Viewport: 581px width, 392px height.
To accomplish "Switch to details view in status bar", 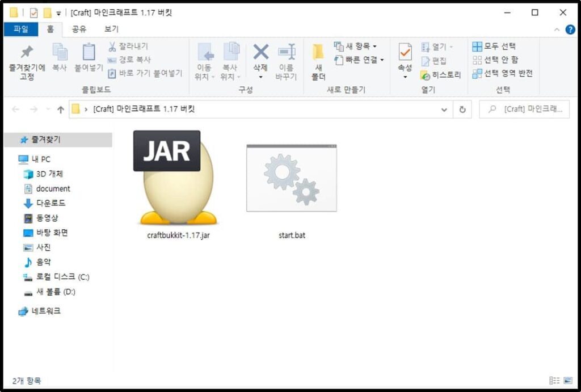I will pyautogui.click(x=554, y=381).
